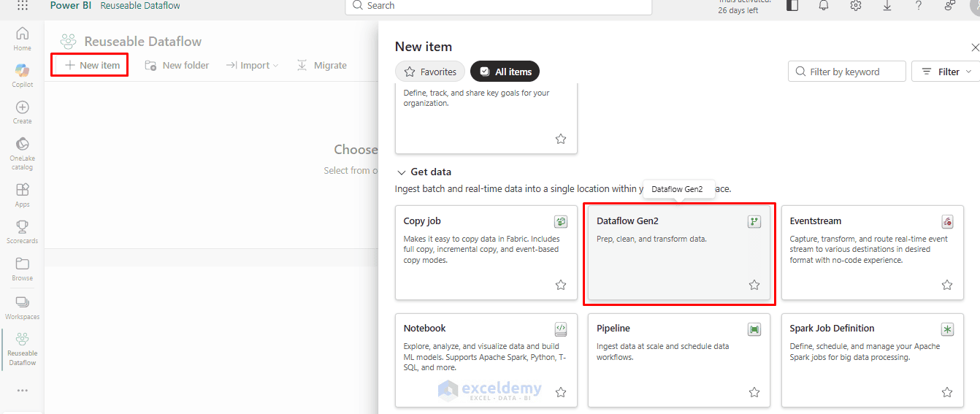Switch to the All items tab
Screen dimensions: 980x414
505,72
